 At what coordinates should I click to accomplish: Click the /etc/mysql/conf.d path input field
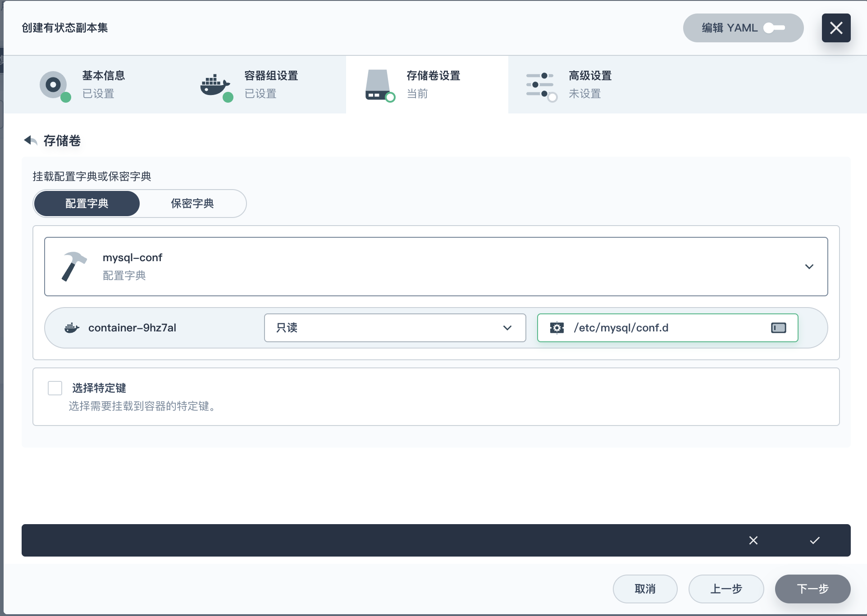[x=667, y=328]
